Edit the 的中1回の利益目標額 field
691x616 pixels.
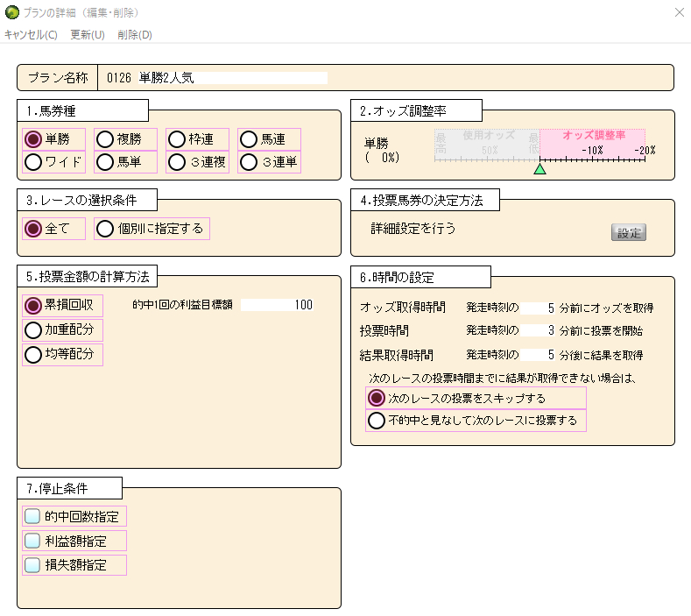[278, 305]
